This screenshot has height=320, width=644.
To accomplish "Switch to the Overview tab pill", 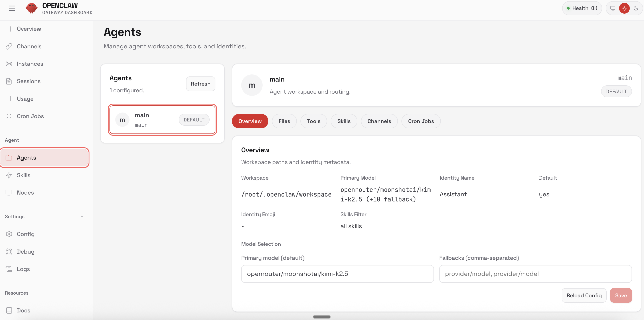I will coord(250,121).
